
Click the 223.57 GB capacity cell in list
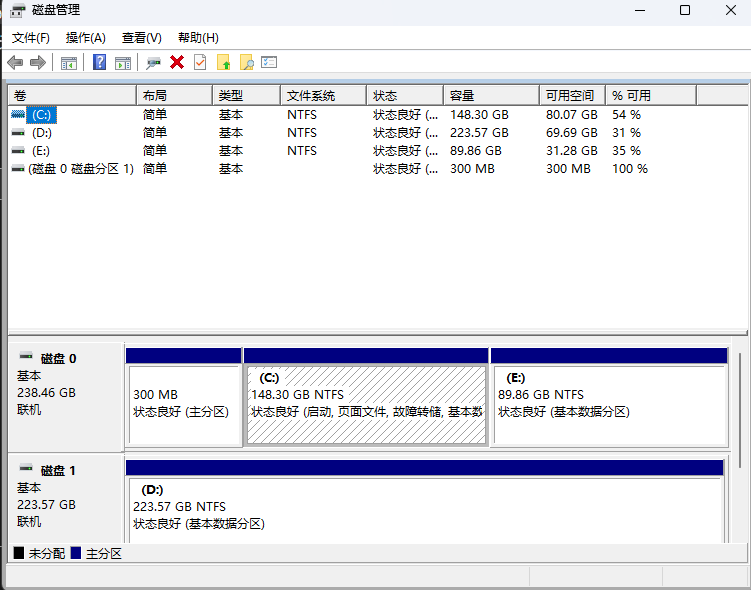(x=479, y=133)
